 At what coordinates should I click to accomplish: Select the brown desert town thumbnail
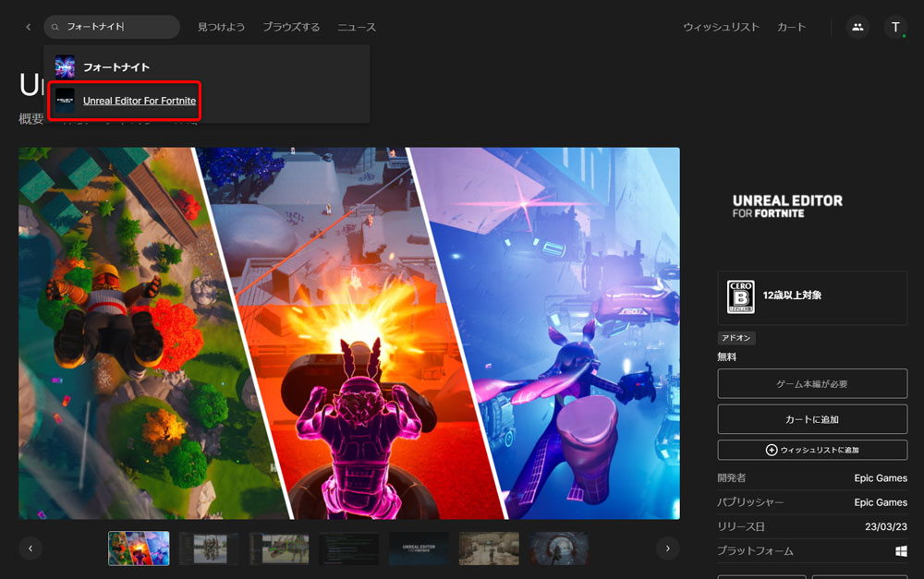click(x=489, y=549)
